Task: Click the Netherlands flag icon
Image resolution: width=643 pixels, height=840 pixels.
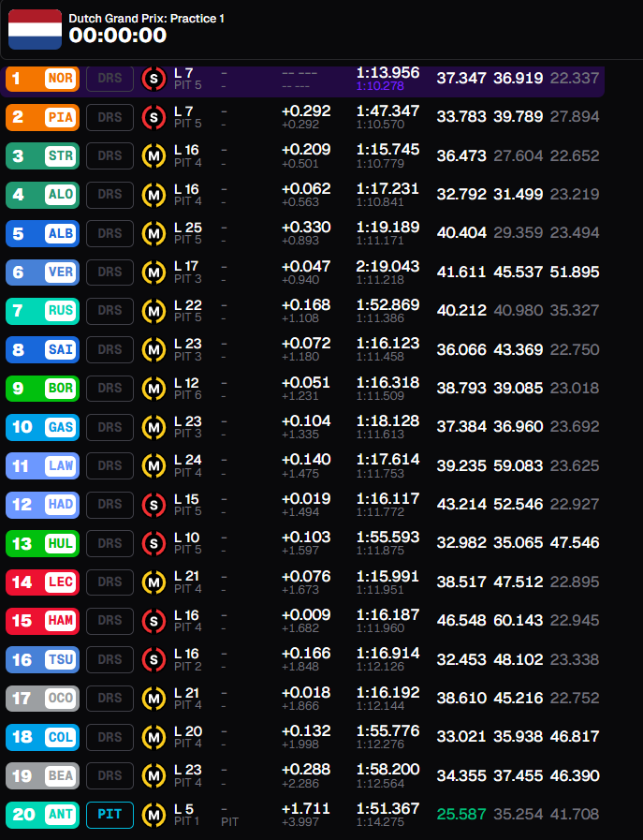Action: pyautogui.click(x=35, y=29)
